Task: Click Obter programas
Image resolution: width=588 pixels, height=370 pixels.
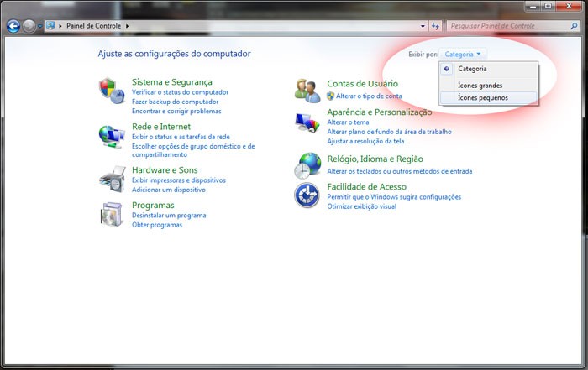Action: pos(157,225)
